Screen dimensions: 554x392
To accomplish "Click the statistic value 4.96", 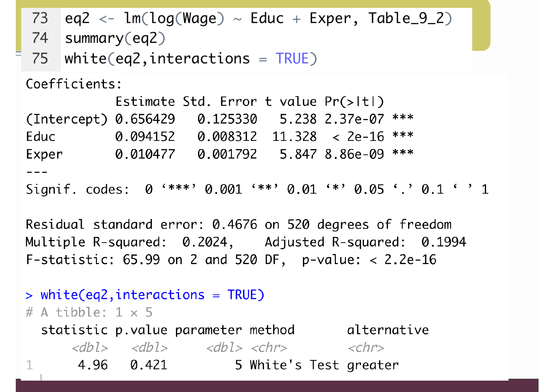I will [93, 365].
